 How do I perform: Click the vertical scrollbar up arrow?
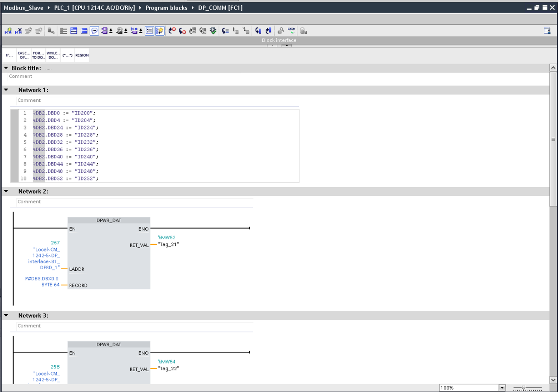(x=553, y=68)
